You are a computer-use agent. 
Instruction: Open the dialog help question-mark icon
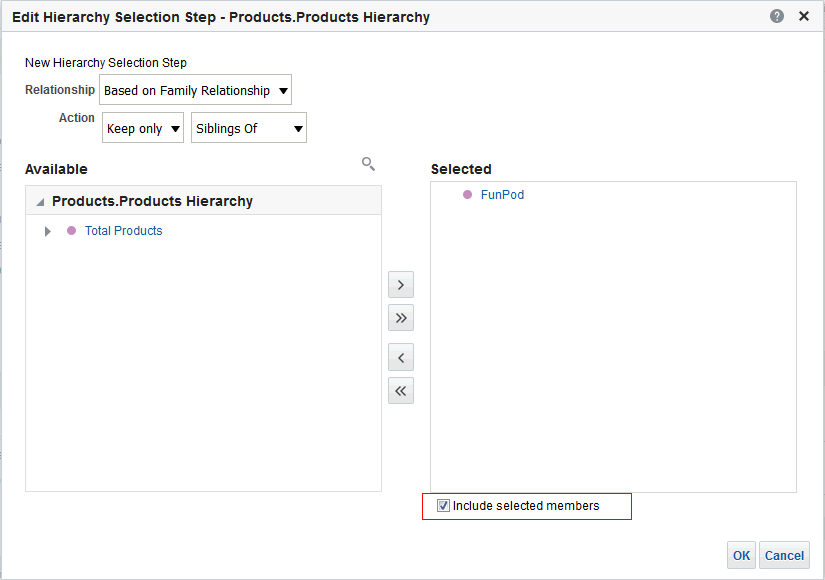(777, 16)
